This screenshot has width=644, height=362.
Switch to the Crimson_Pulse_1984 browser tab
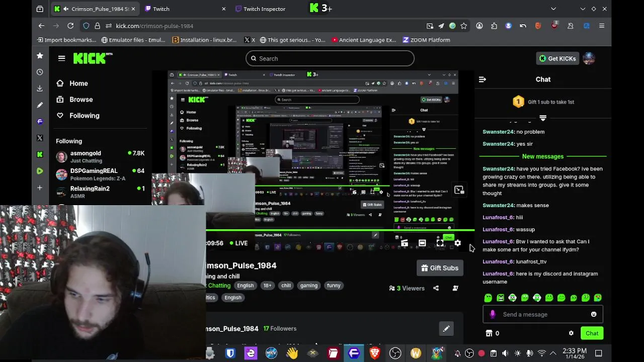[95, 9]
